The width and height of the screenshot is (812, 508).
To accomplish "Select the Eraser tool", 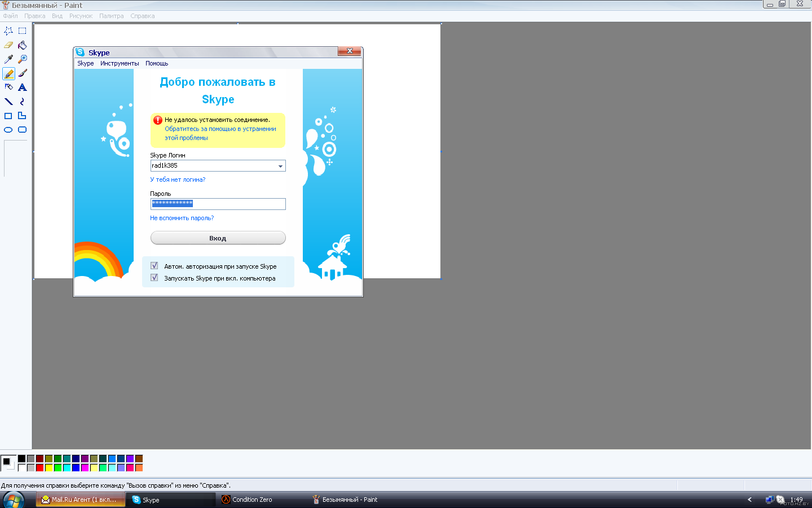I will point(8,45).
